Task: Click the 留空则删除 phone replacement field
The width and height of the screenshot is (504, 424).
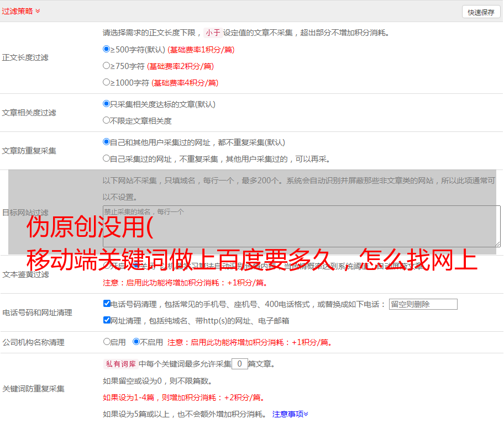Action: 423,304
